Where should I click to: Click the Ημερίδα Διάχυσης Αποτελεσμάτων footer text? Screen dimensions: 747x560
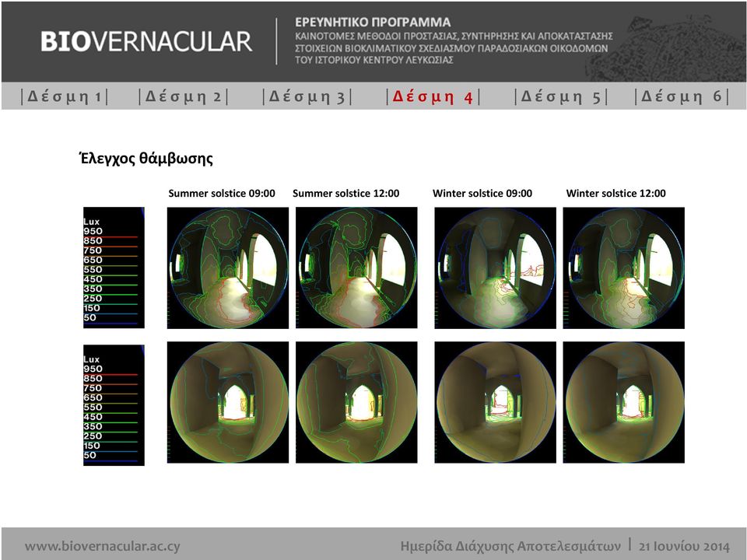510,546
